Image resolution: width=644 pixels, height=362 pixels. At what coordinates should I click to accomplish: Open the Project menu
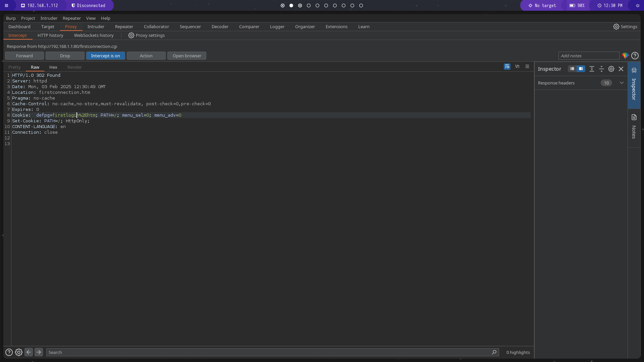pos(28,18)
